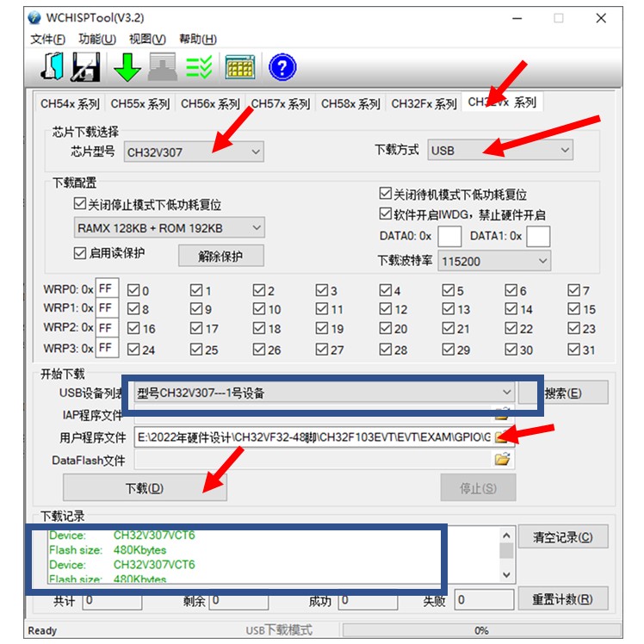
Task: Open USB device list dropdown
Action: (324, 393)
